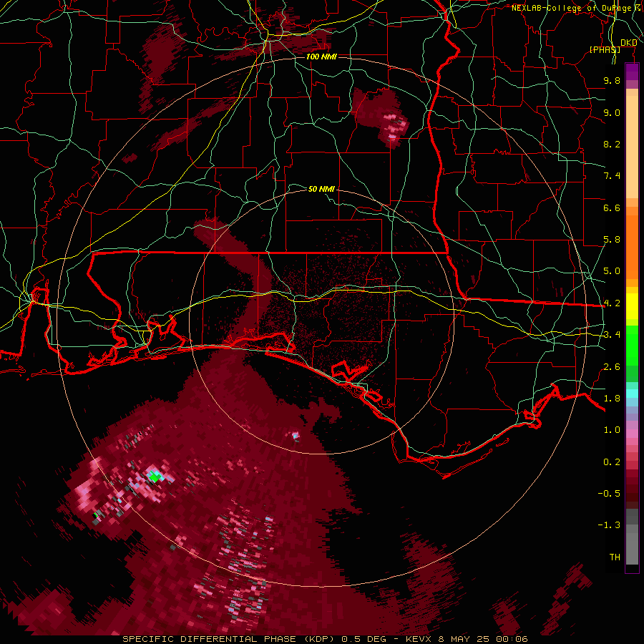Pick the gray segment at the color bar bottom
This screenshot has height=644, width=644.
click(632, 546)
